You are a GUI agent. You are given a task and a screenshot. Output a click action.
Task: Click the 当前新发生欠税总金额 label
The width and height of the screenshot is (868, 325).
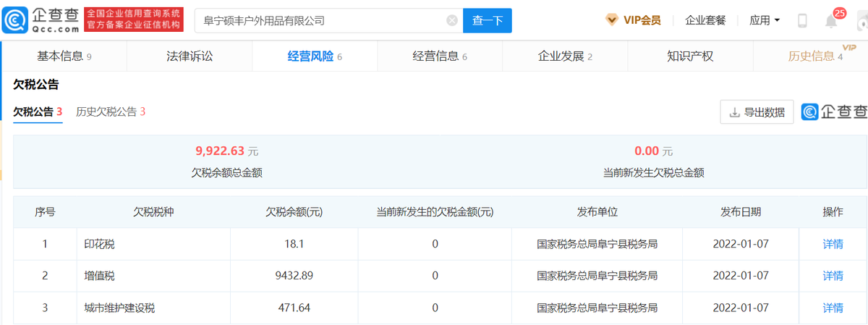pos(654,172)
